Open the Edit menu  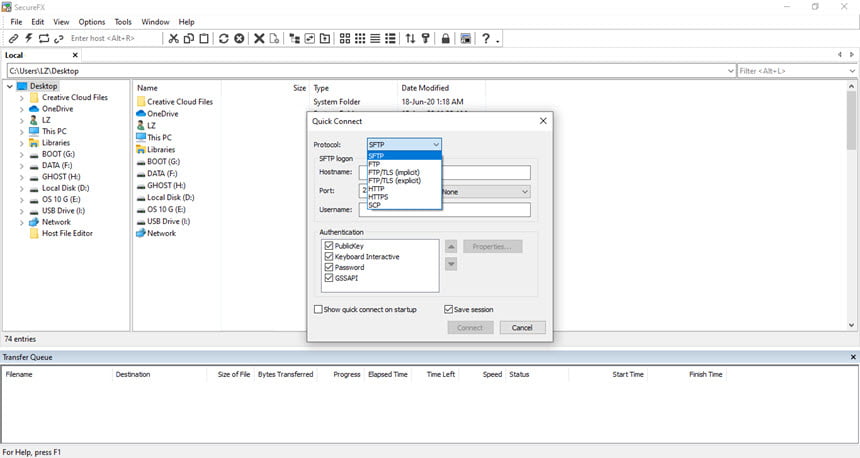click(37, 22)
